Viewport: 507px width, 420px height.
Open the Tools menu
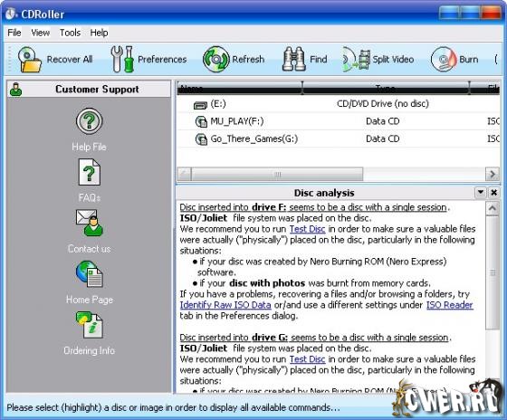coord(70,33)
